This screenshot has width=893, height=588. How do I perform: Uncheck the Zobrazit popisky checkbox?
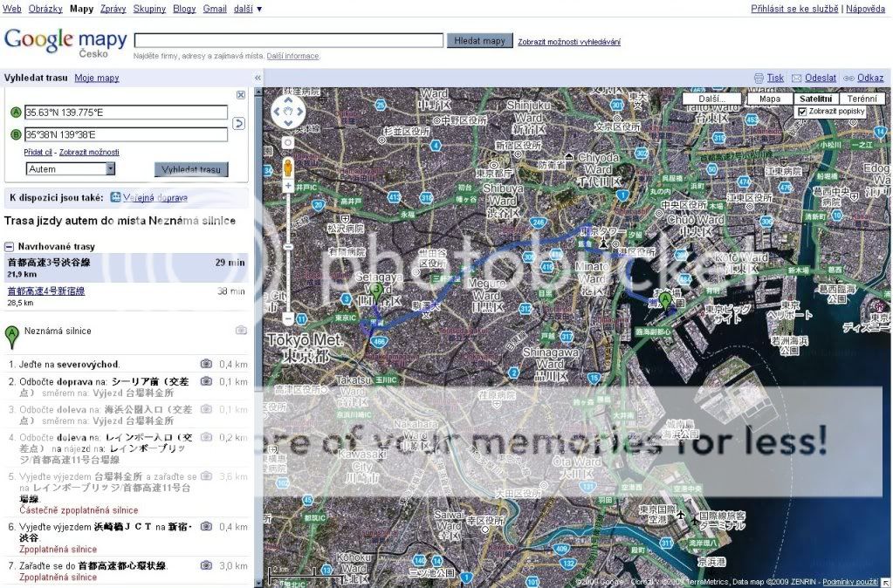click(x=802, y=112)
